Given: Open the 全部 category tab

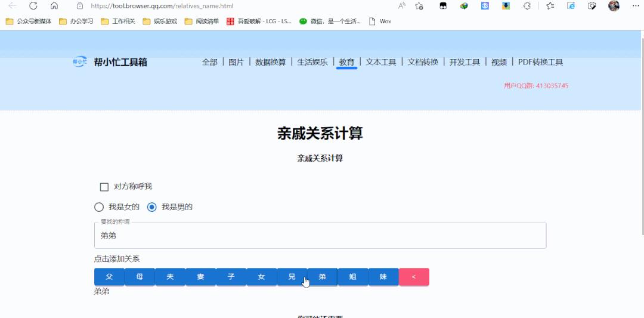Looking at the screenshot, I should click(x=210, y=62).
